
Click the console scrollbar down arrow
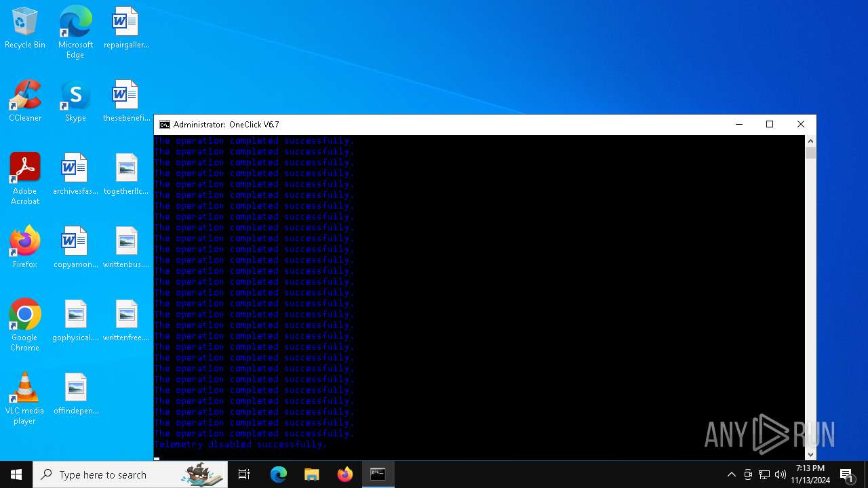tap(810, 454)
